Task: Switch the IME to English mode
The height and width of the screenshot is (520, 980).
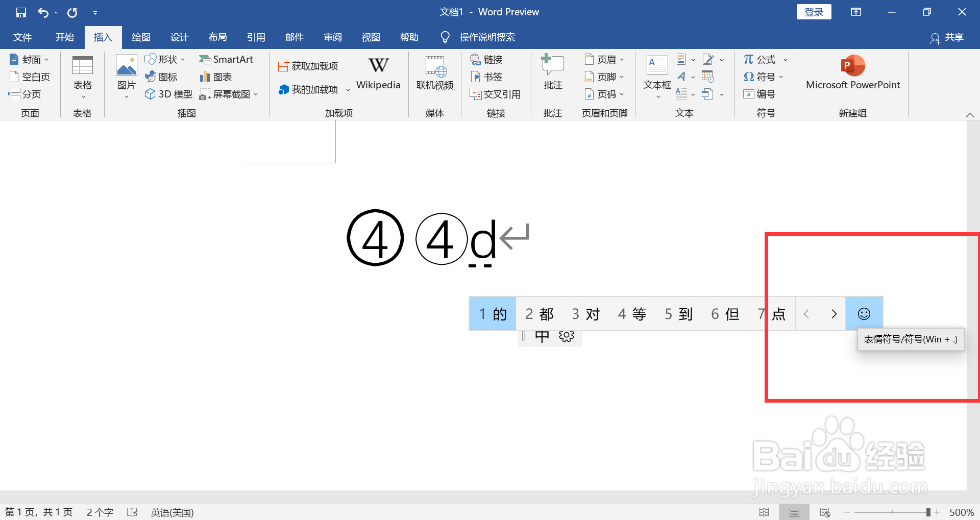Action: (x=542, y=336)
